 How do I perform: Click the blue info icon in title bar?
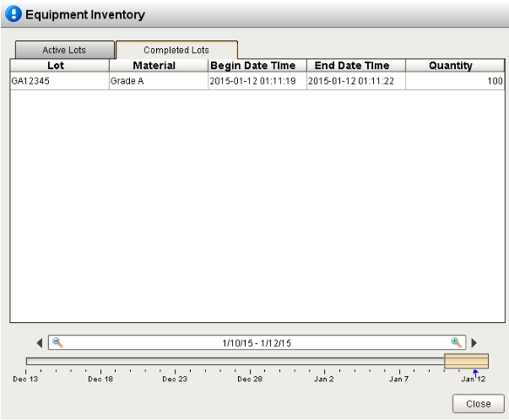(x=14, y=14)
